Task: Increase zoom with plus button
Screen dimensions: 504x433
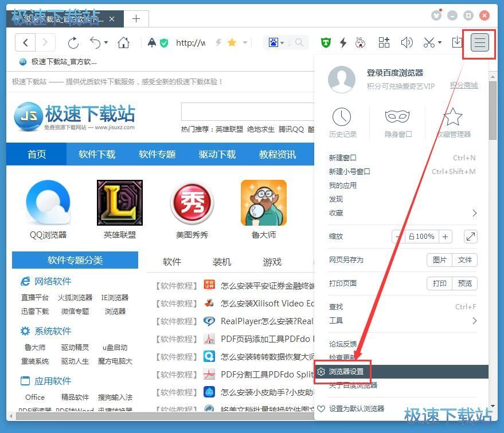Action: tap(445, 237)
